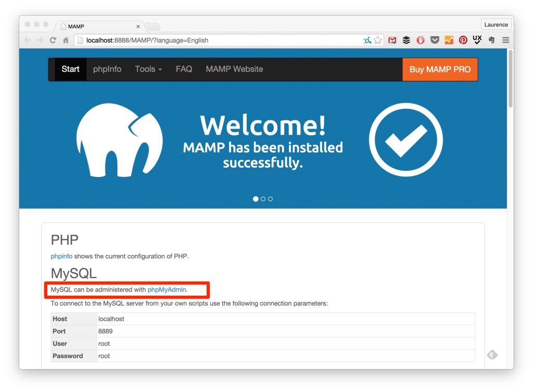This screenshot has height=392, width=533.
Task: Save page with Pocket extension icon
Action: (435, 40)
